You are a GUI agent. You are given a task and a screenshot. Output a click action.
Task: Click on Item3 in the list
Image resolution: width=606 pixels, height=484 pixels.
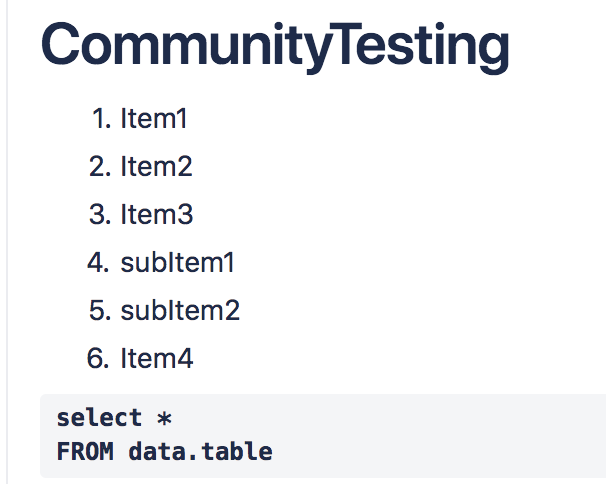156,215
